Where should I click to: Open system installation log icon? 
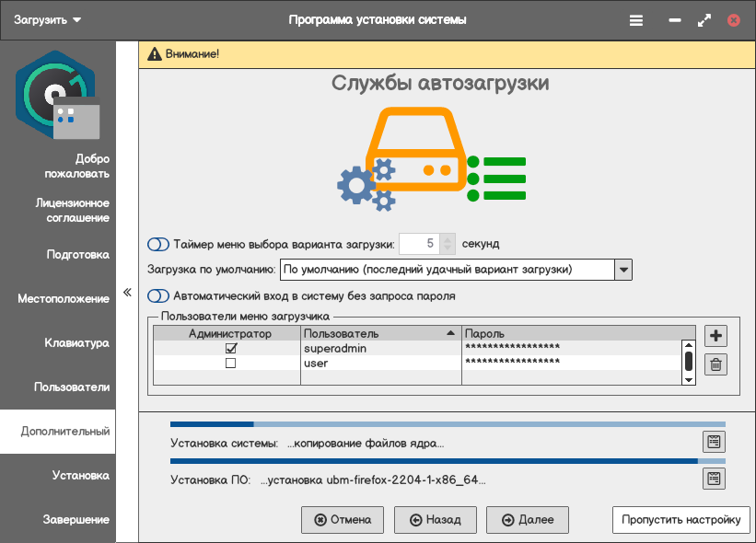pyautogui.click(x=714, y=442)
